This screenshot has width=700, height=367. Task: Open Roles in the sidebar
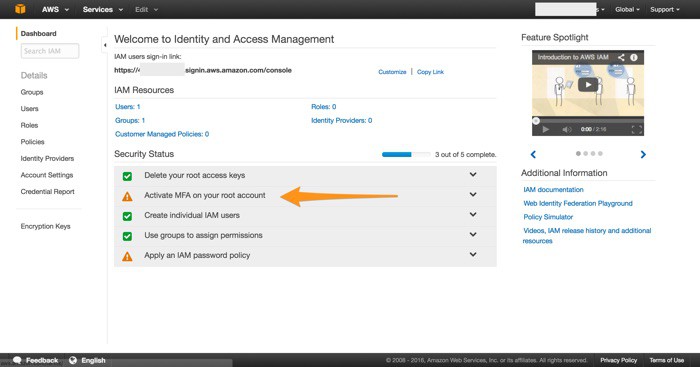click(x=29, y=125)
